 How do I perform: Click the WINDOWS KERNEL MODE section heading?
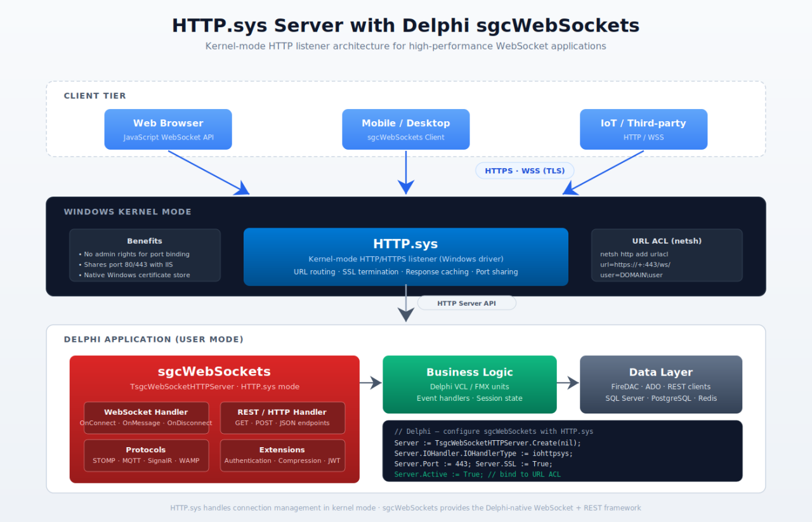[x=128, y=212]
